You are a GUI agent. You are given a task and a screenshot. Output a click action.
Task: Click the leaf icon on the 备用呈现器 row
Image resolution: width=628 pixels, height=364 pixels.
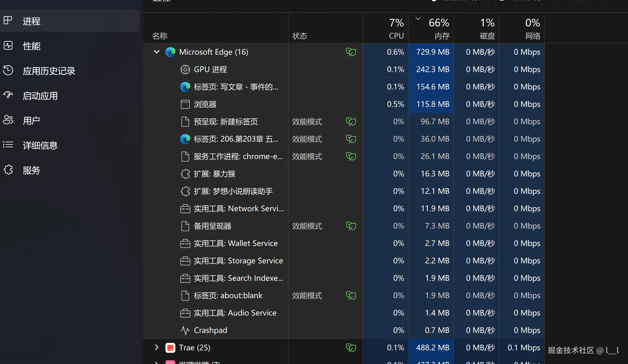(350, 226)
